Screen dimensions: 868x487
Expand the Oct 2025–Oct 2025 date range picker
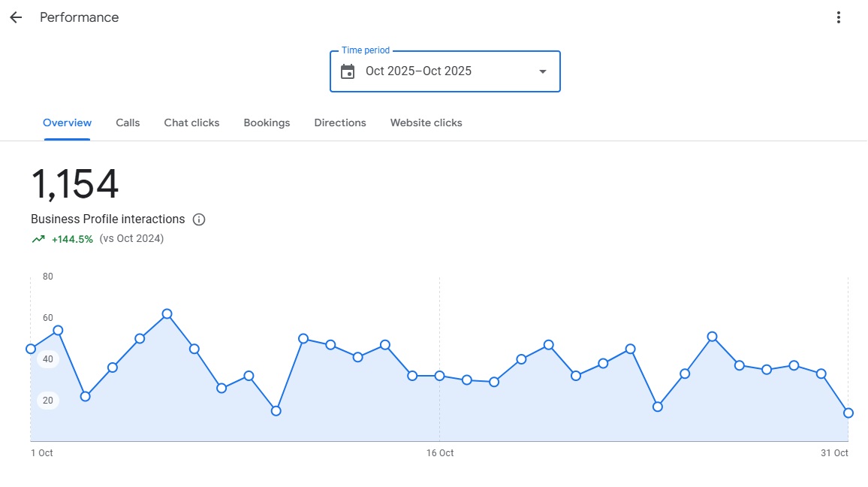tap(445, 71)
